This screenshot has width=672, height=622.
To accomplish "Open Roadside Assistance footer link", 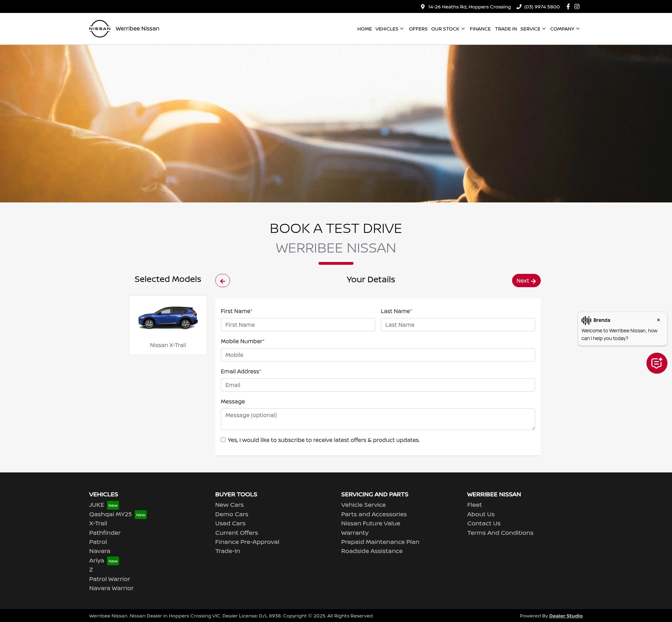I will coord(372,551).
